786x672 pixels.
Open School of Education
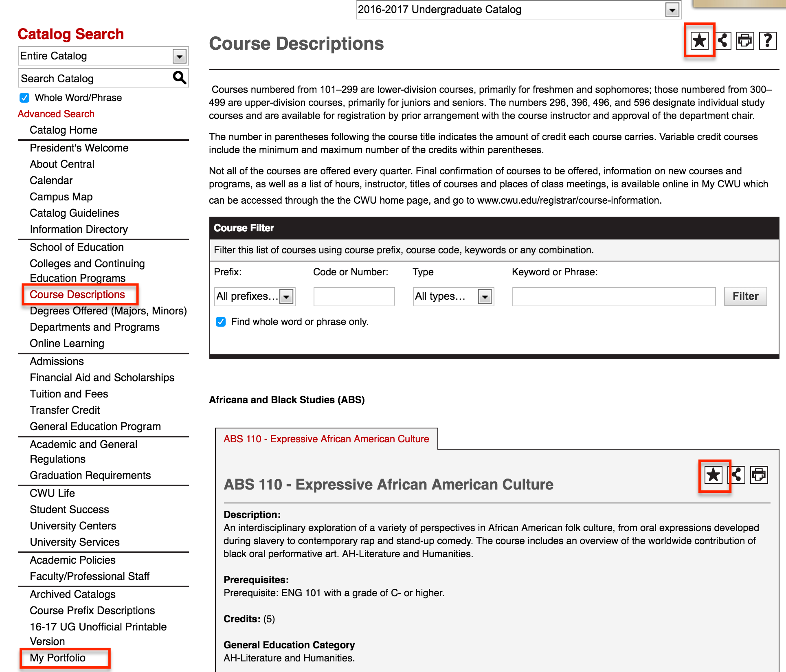[77, 247]
